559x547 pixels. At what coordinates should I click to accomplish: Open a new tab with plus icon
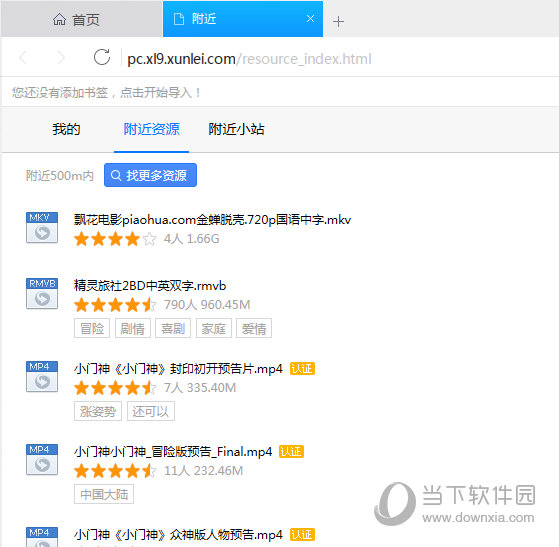338,22
